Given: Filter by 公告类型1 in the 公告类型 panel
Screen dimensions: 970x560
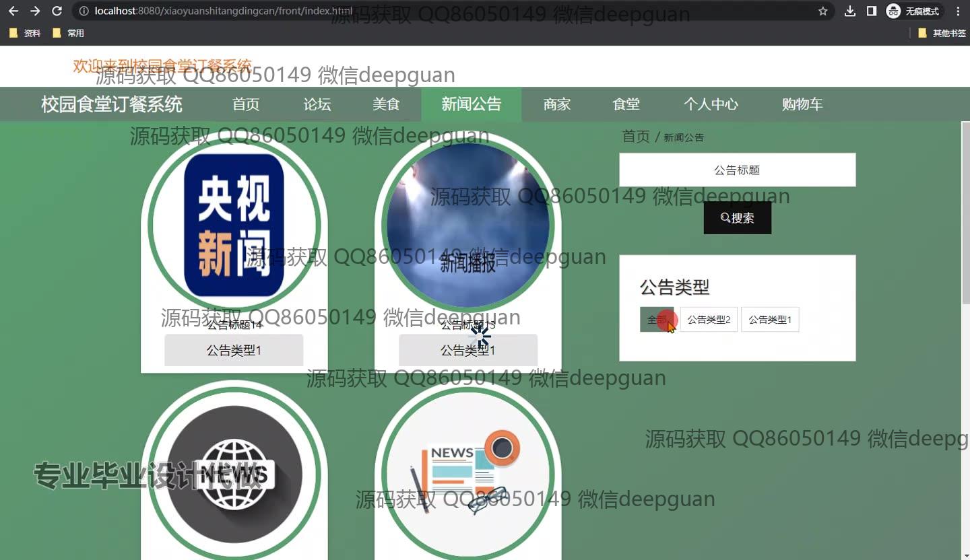Looking at the screenshot, I should point(770,320).
